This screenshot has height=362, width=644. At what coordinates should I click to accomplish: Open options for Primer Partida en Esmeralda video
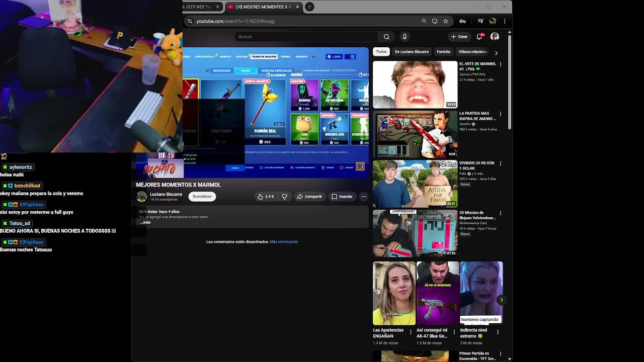[501, 354]
